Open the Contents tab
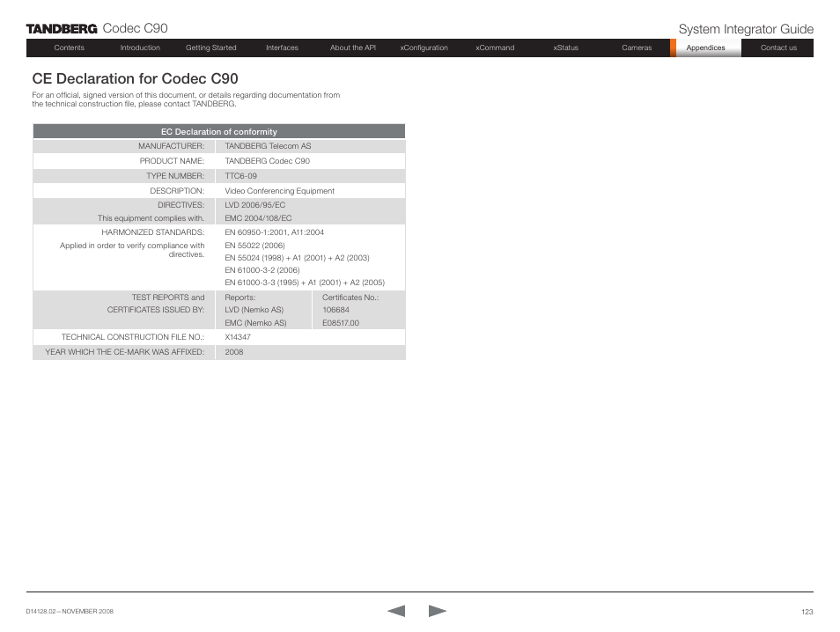 (x=69, y=48)
